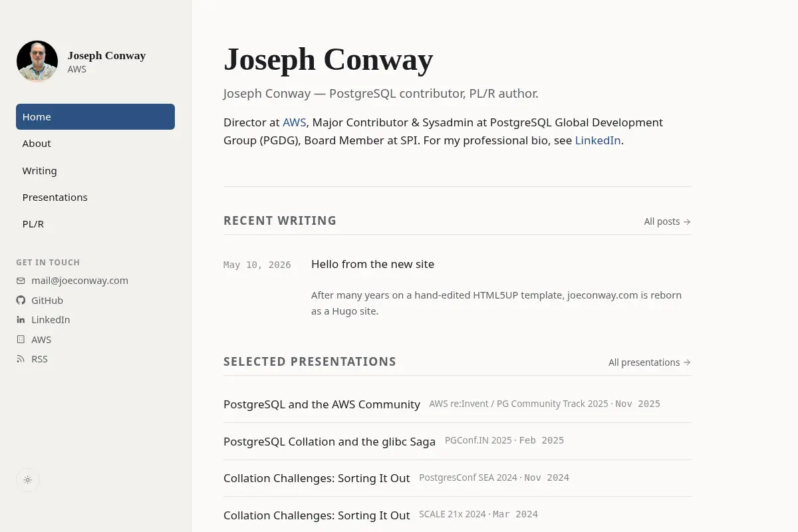Click Joseph Conway's avatar photo
798x532 pixels.
(37, 61)
